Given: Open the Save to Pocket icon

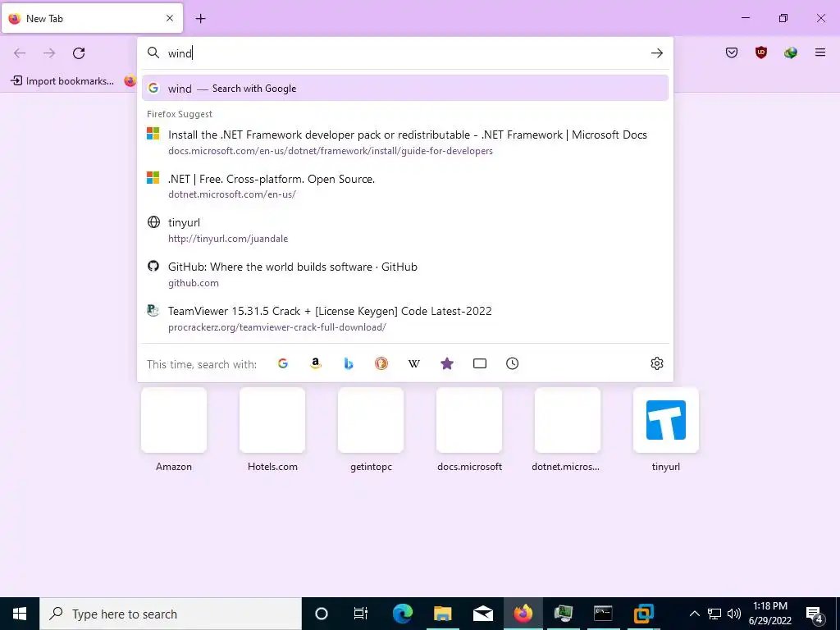Looking at the screenshot, I should point(732,52).
